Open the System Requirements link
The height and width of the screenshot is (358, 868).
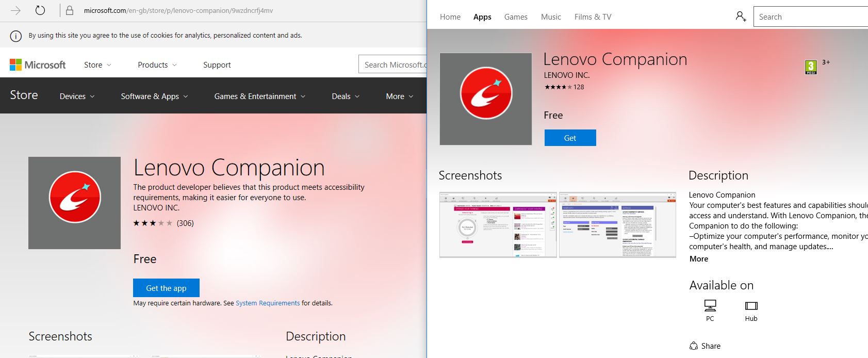click(268, 303)
